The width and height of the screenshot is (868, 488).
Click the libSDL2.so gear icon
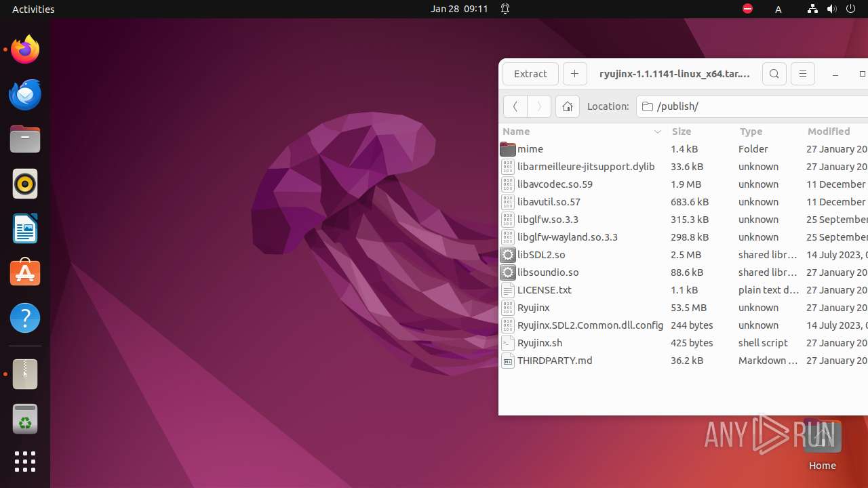508,255
